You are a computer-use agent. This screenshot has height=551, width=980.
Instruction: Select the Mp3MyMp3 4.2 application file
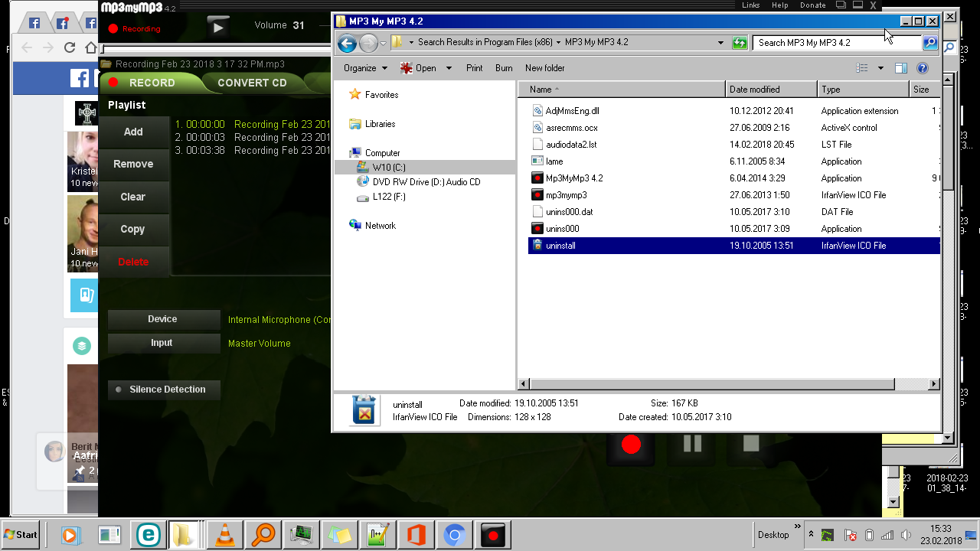pos(573,178)
